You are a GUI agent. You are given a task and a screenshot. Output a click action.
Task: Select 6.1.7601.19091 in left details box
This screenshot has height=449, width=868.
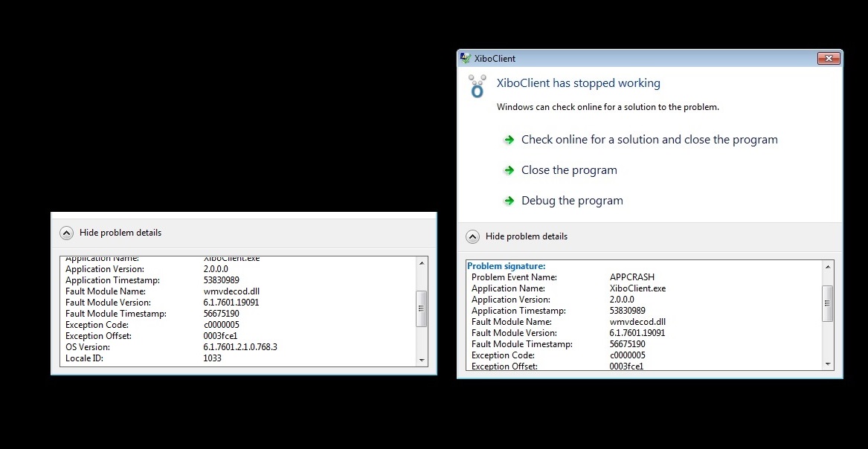(231, 303)
